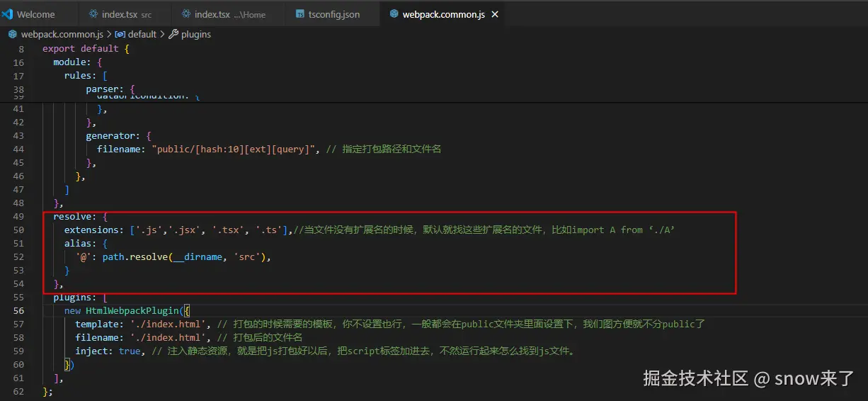Click sticky scroll line 'parser: {'
Viewport: 868px width, 401px height.
click(110, 89)
